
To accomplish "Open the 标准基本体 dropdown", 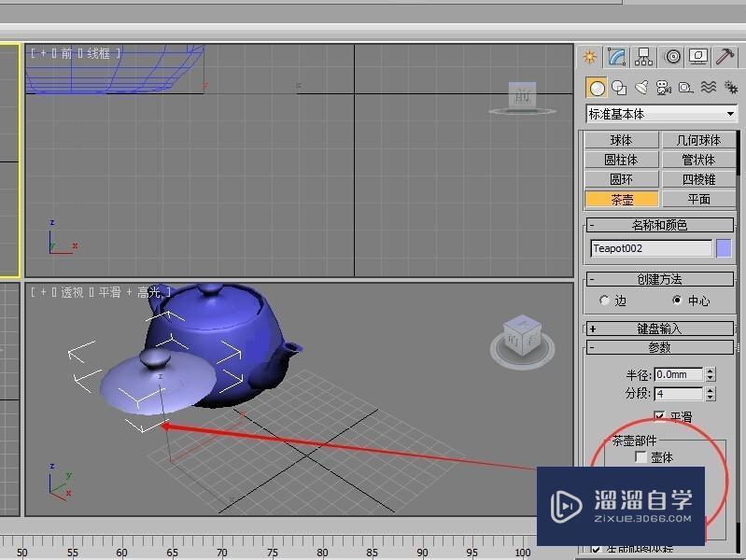I will [x=661, y=114].
